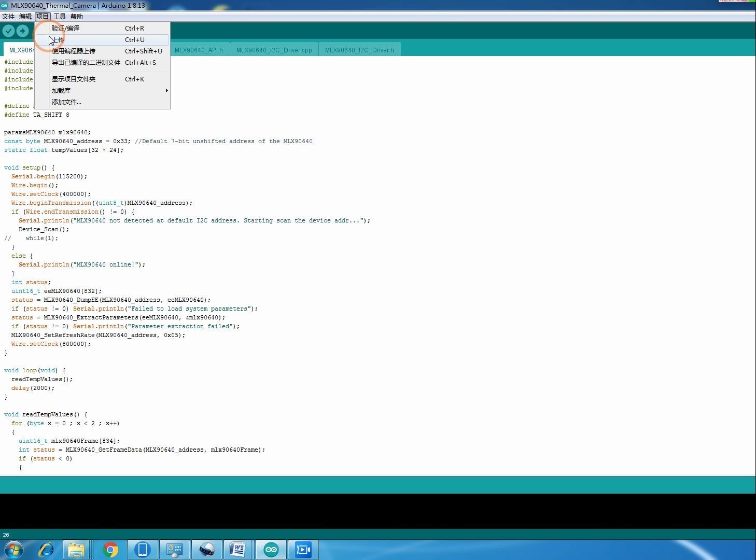Click the 'if (status < 0)' line

point(46,458)
